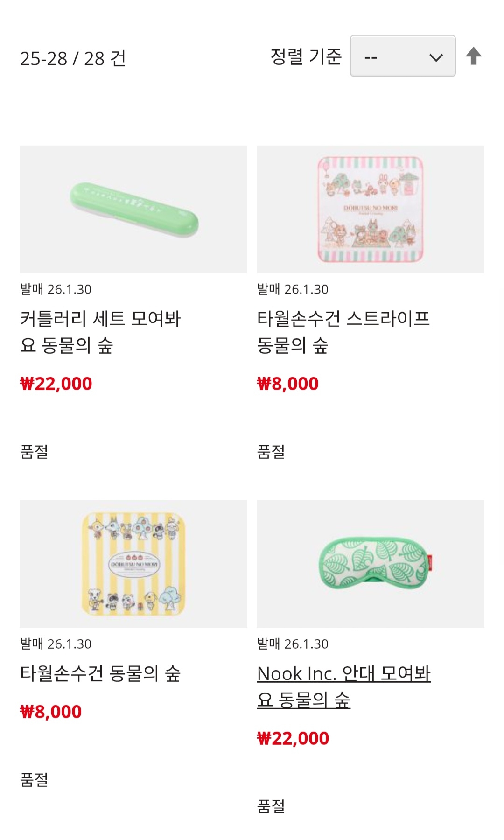Open the yellow striped hand towel image

tap(133, 564)
